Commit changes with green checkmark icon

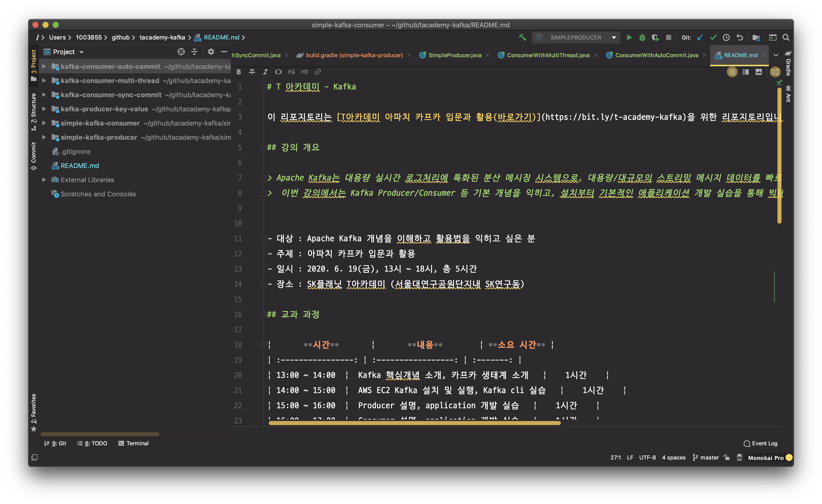pos(713,37)
